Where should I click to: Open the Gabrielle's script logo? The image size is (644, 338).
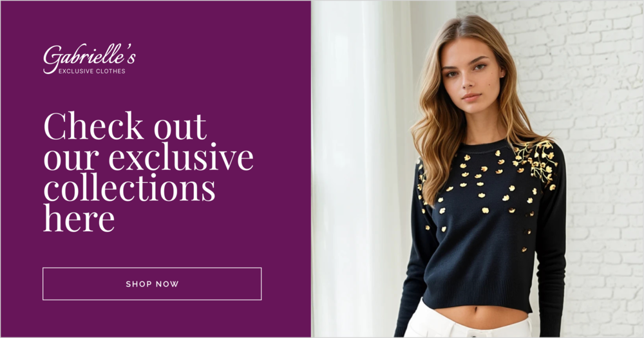[x=89, y=57]
